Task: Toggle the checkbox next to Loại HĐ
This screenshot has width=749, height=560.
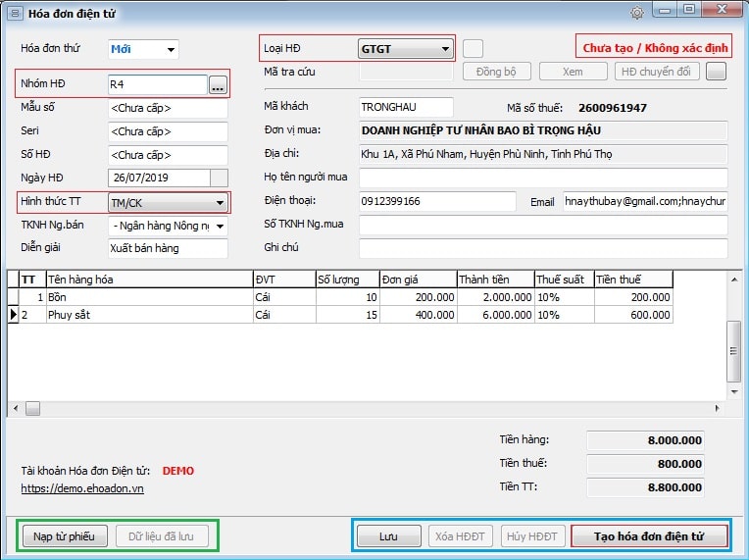Action: tap(473, 48)
